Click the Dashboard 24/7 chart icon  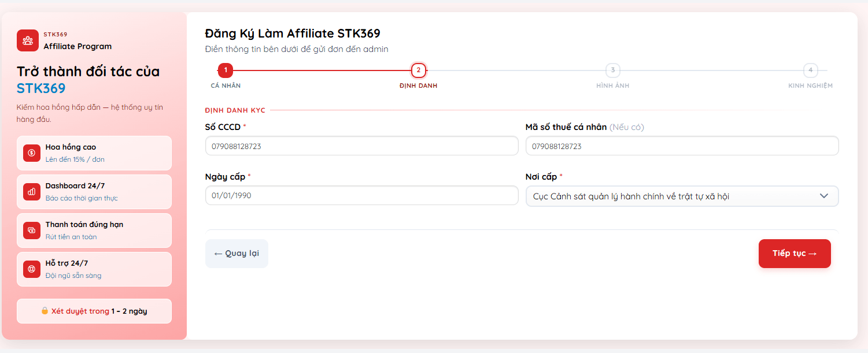(x=32, y=192)
